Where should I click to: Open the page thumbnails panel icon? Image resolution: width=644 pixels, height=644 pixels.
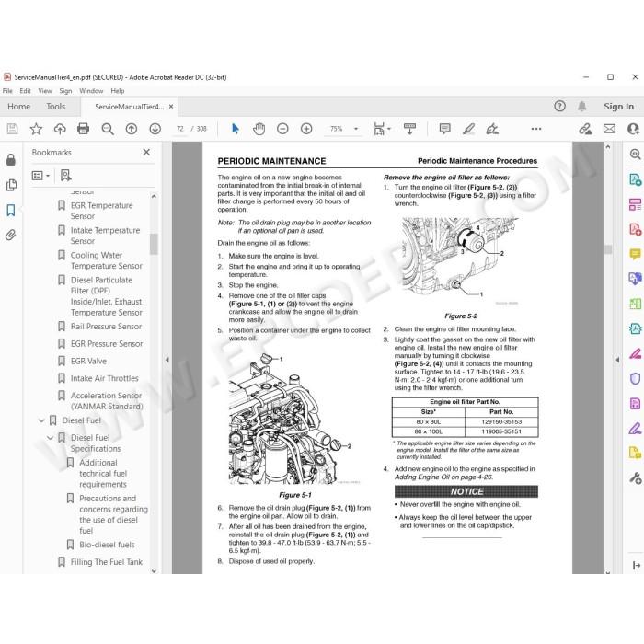click(11, 185)
